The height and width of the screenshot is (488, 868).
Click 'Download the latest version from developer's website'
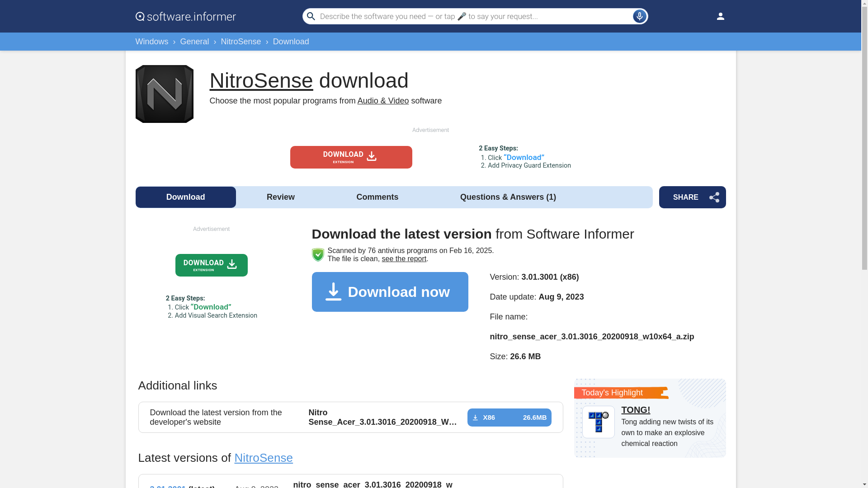tap(216, 417)
